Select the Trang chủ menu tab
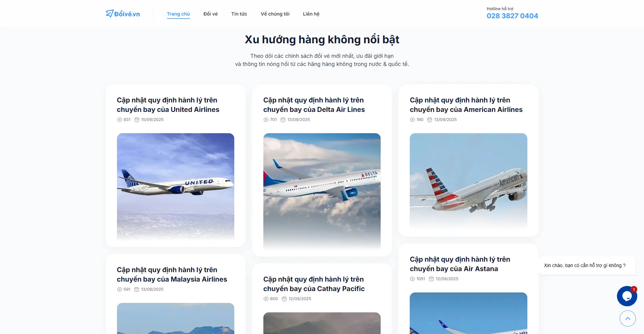The width and height of the screenshot is (644, 334). tap(178, 14)
